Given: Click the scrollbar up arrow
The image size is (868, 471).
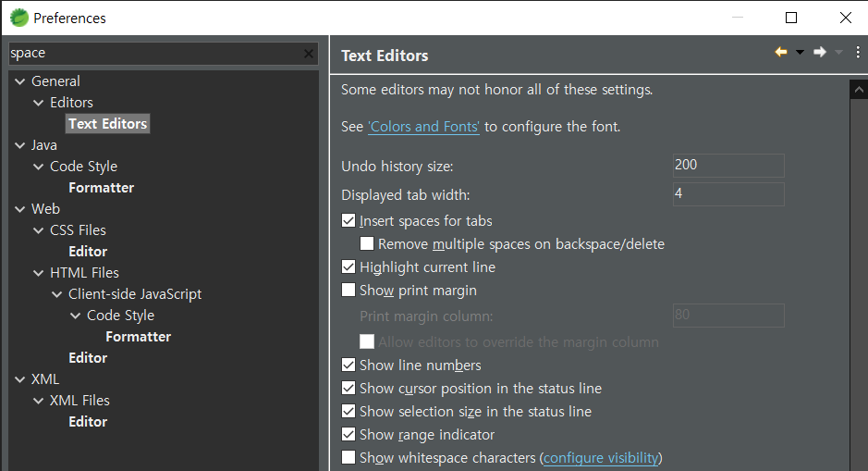Looking at the screenshot, I should 859,89.
